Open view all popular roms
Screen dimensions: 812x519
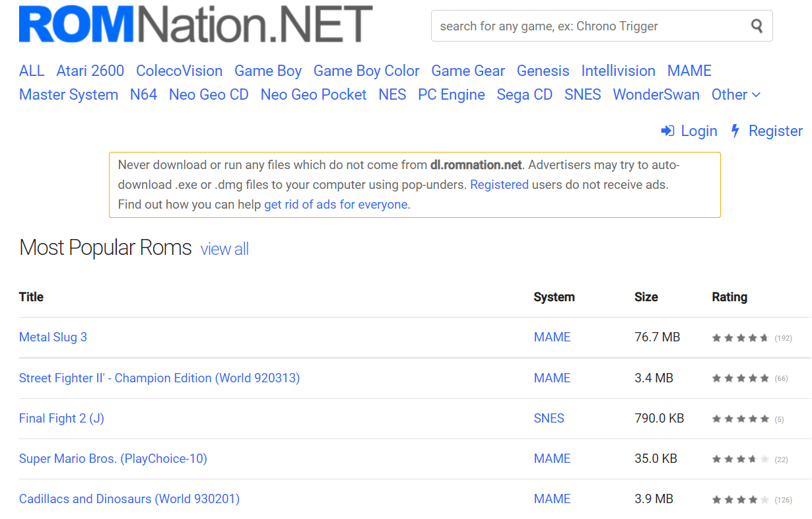(x=224, y=249)
